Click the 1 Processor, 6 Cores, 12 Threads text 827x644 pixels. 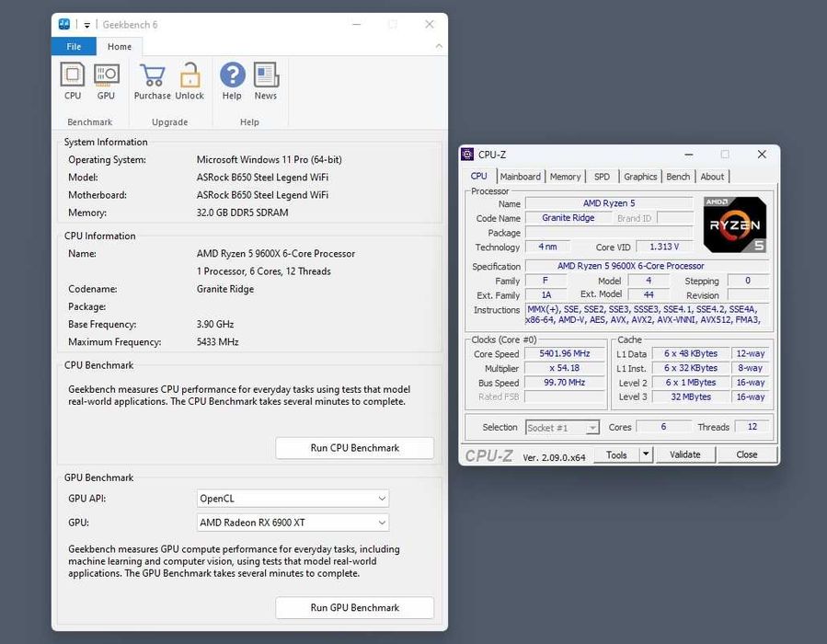point(264,271)
